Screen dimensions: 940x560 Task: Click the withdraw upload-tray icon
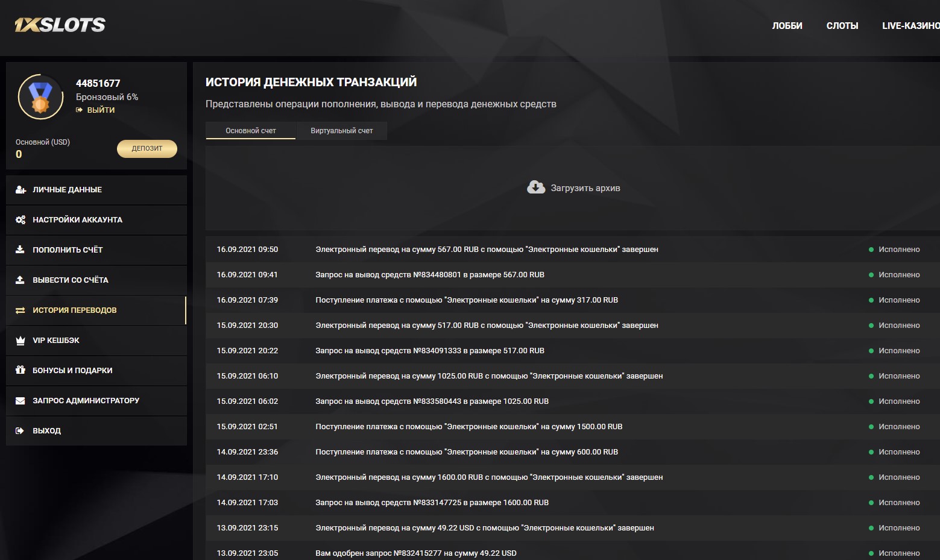20,280
